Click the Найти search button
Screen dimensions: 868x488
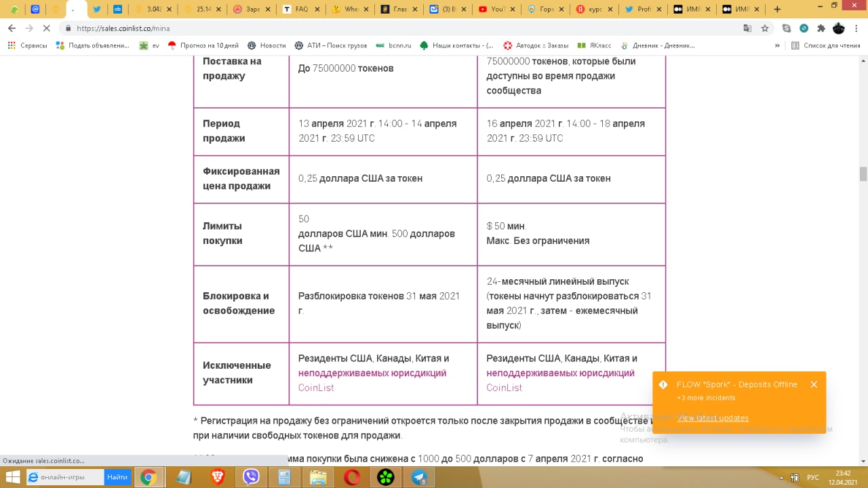coord(117,477)
